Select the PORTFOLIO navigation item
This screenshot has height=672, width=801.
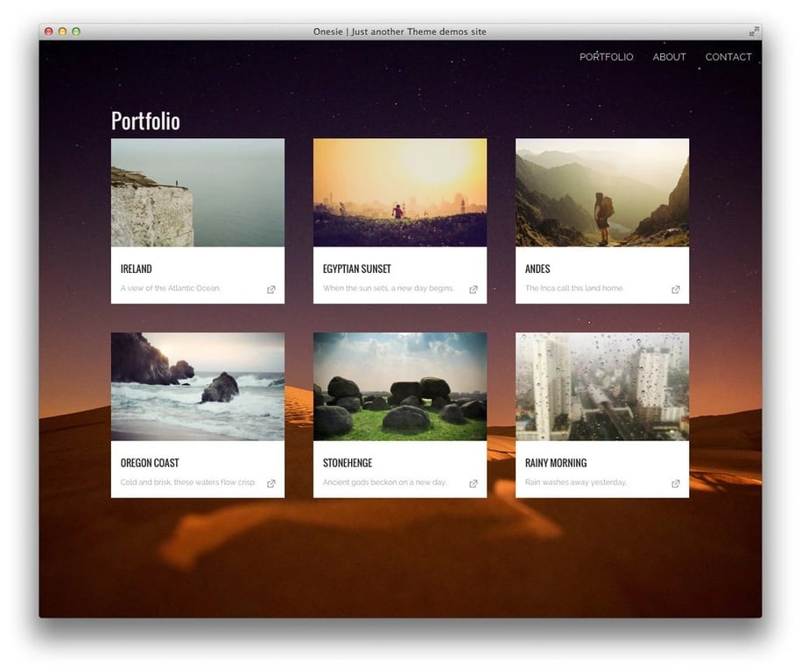point(606,56)
